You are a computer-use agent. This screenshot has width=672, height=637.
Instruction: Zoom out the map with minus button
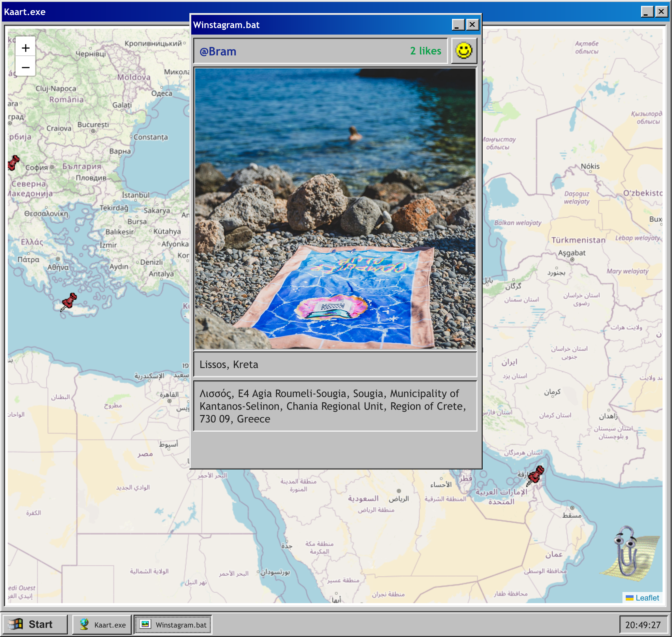(x=25, y=67)
